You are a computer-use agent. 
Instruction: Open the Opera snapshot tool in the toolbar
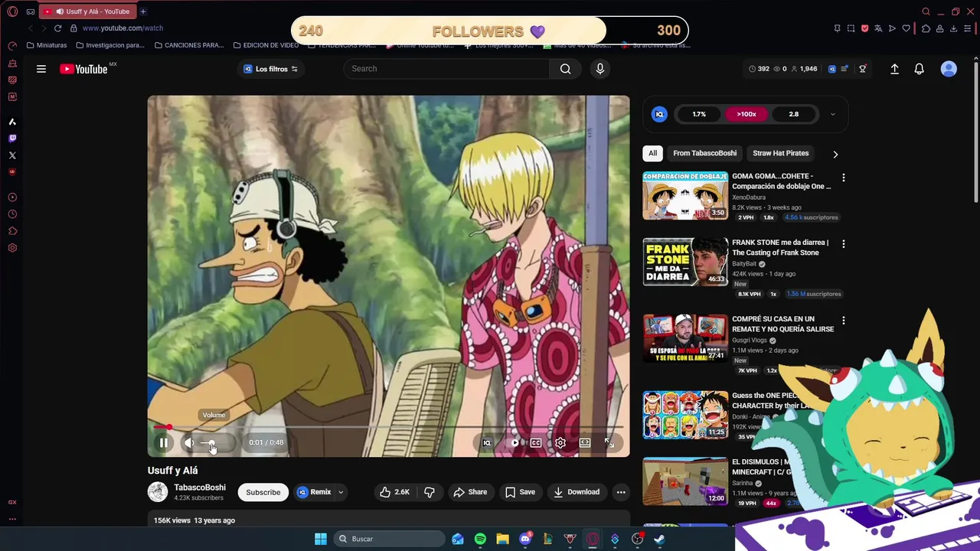(851, 28)
